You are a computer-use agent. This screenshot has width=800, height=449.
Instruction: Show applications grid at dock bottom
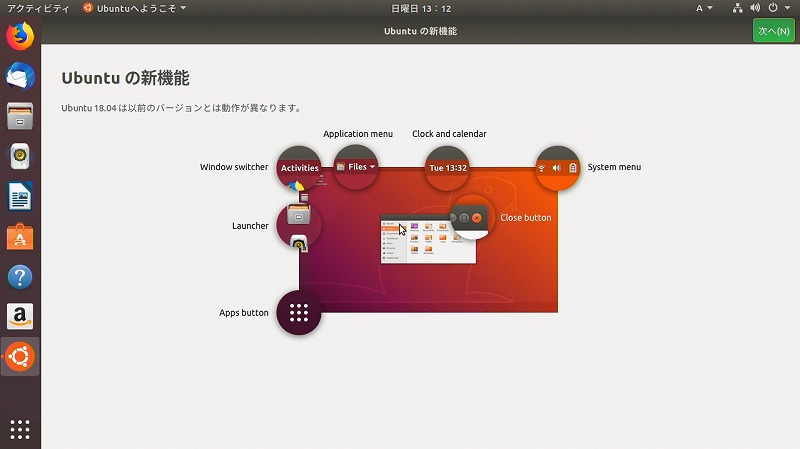pos(20,430)
